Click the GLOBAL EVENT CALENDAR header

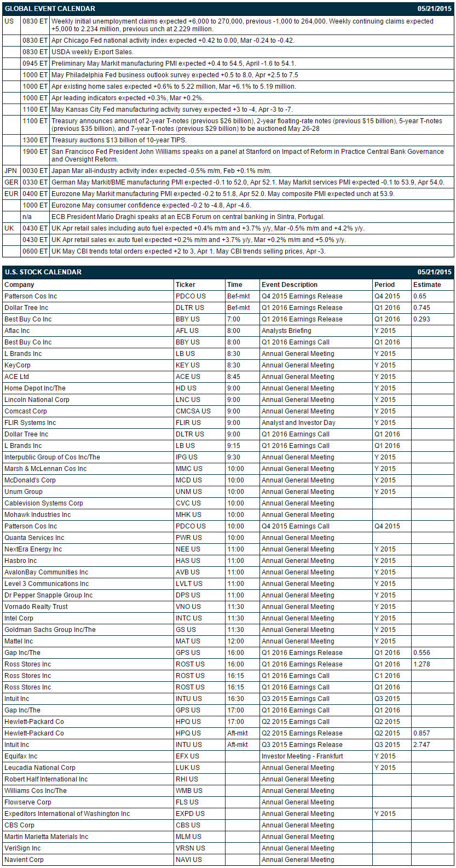[50, 9]
